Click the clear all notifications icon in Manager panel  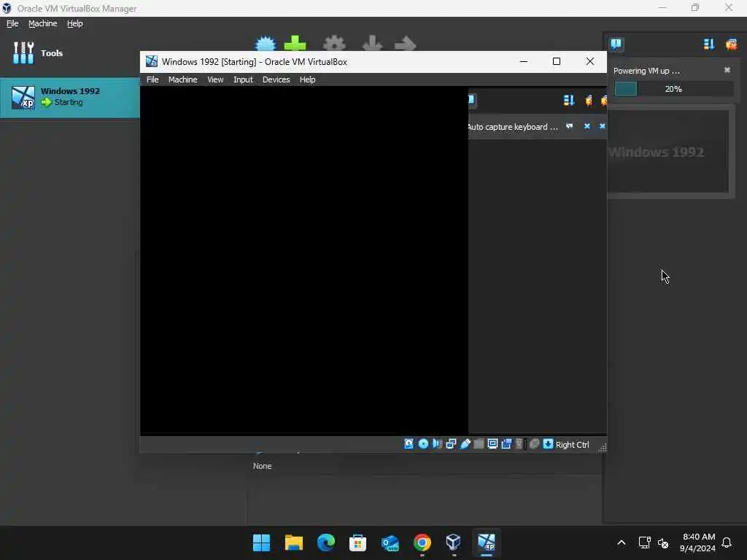pos(731,44)
